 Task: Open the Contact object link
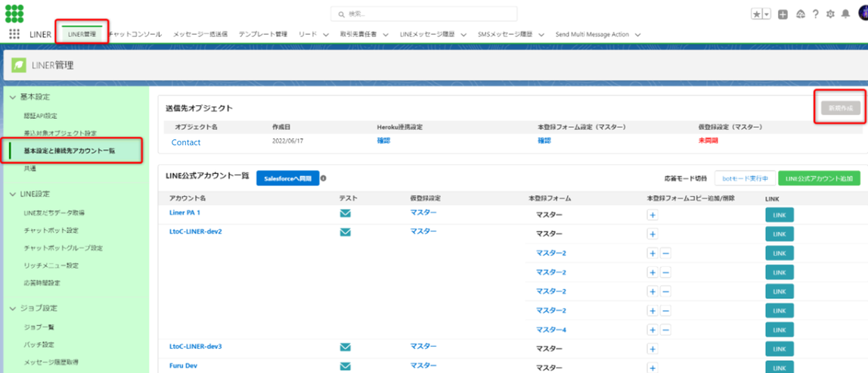pyautogui.click(x=186, y=142)
